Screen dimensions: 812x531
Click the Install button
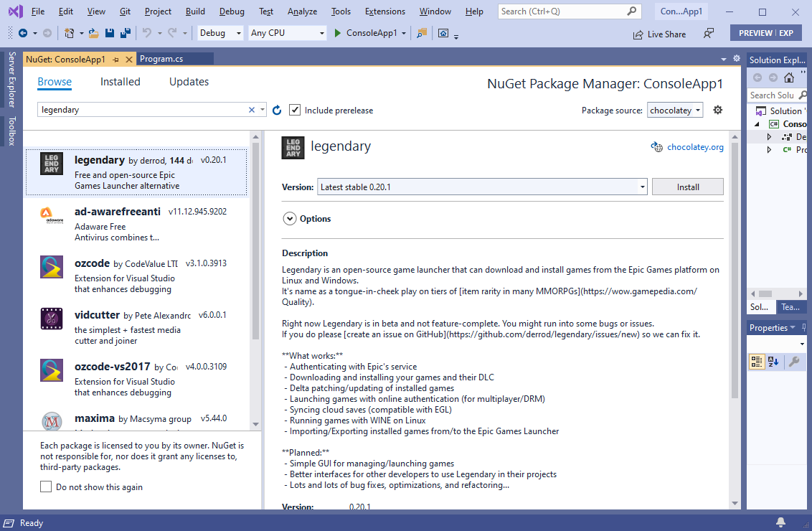(688, 187)
